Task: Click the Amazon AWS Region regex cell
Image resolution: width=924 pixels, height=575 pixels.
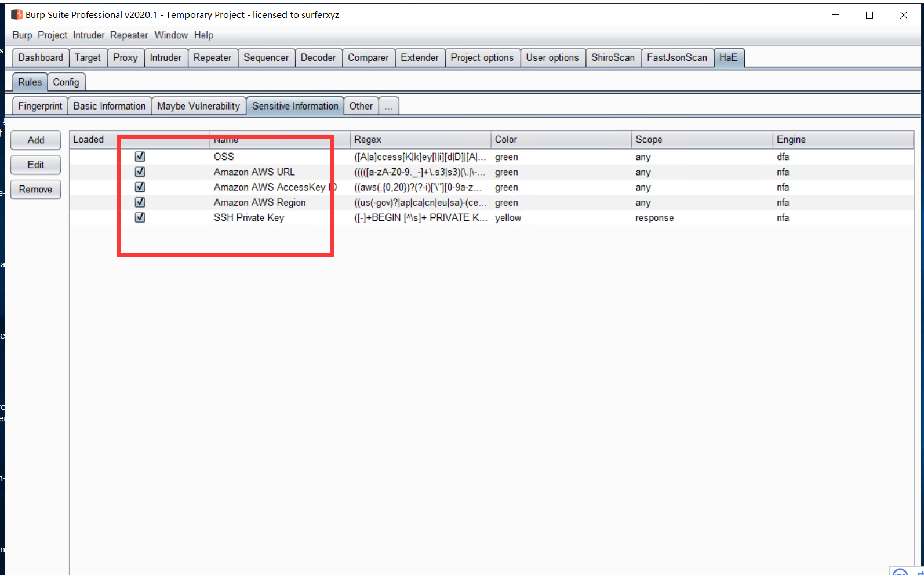Action: click(x=420, y=202)
